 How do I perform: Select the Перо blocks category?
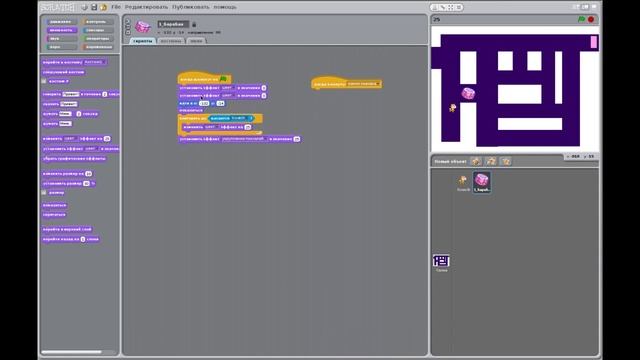pyautogui.click(x=61, y=47)
